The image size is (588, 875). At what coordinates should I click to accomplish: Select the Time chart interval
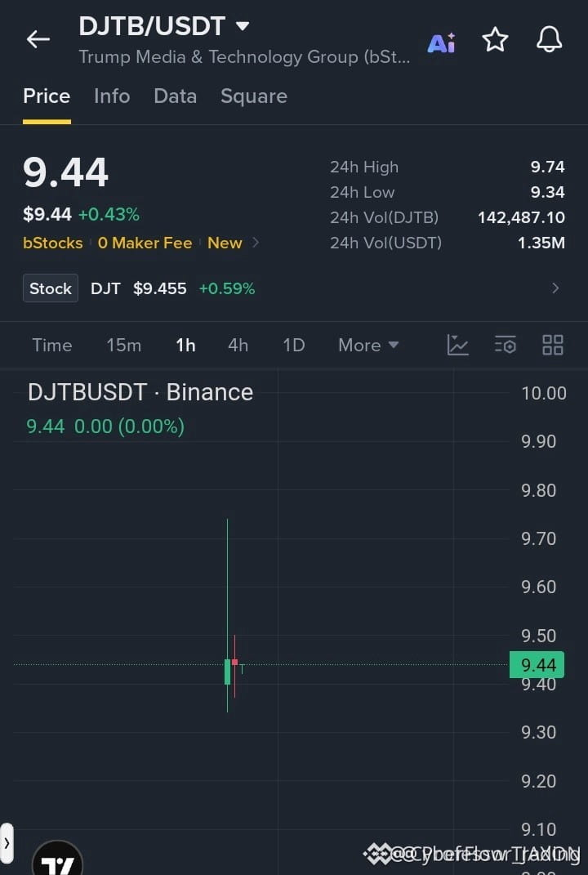52,345
